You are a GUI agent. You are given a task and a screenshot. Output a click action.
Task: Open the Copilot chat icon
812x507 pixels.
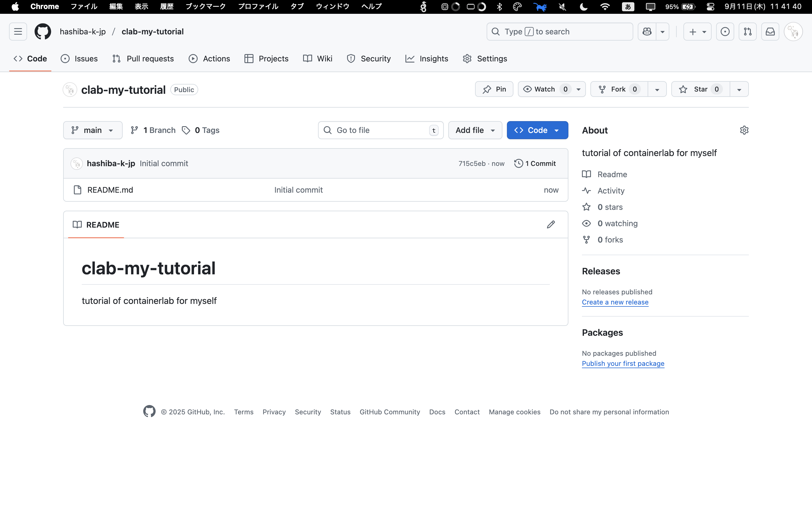click(647, 32)
